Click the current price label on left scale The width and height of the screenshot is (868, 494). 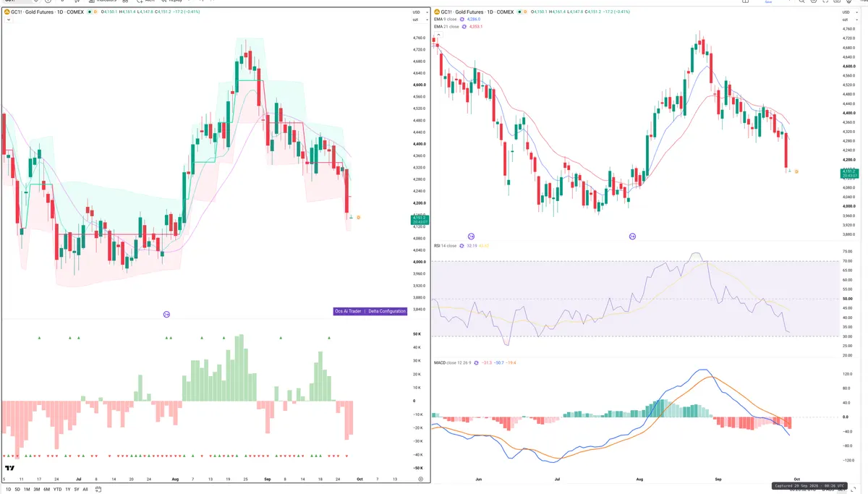click(x=419, y=219)
